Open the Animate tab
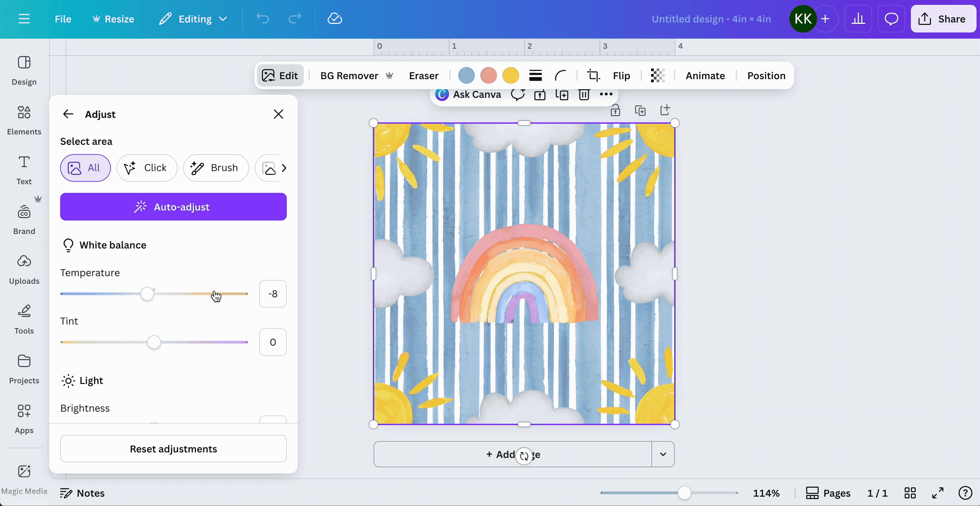 [x=705, y=75]
